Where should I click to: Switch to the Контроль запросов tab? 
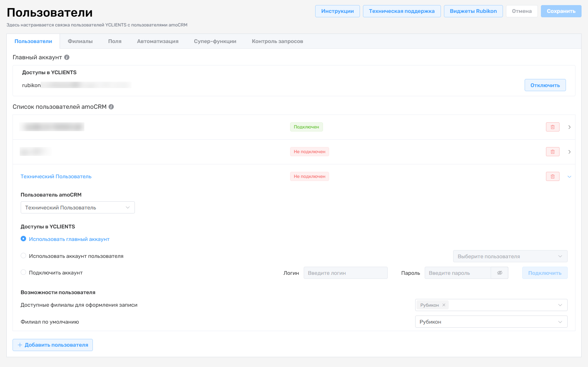(277, 41)
